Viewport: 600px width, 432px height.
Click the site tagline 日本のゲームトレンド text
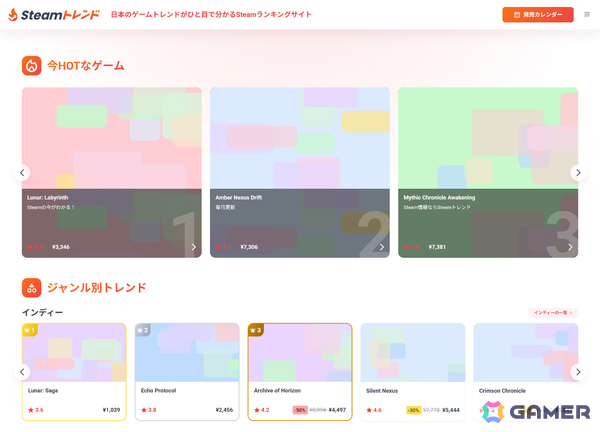coord(211,15)
